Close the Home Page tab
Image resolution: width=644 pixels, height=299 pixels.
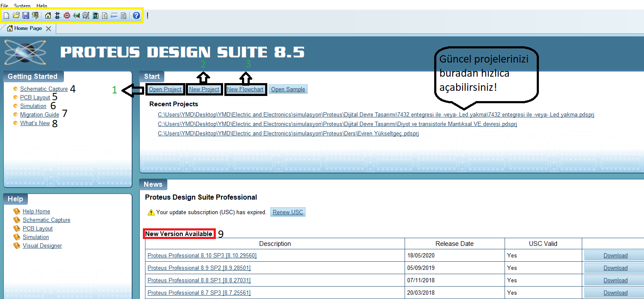point(48,29)
